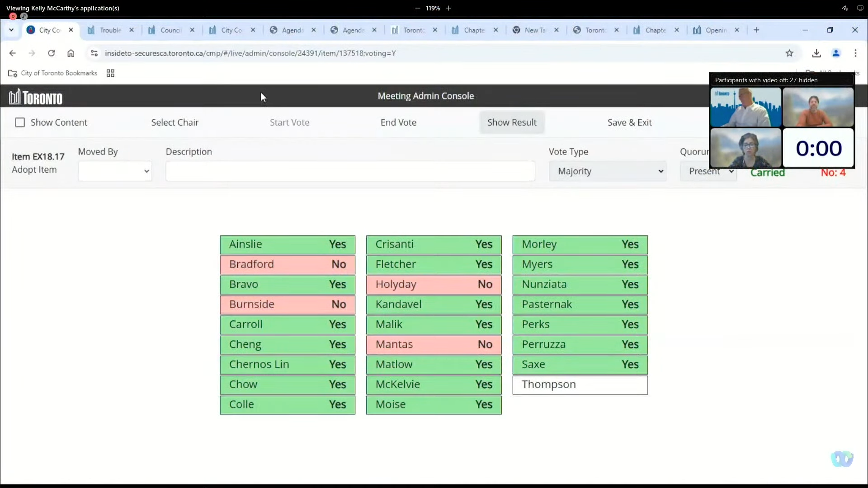This screenshot has height=488, width=868.
Task: Select Moise's Yes vote row
Action: tap(434, 405)
